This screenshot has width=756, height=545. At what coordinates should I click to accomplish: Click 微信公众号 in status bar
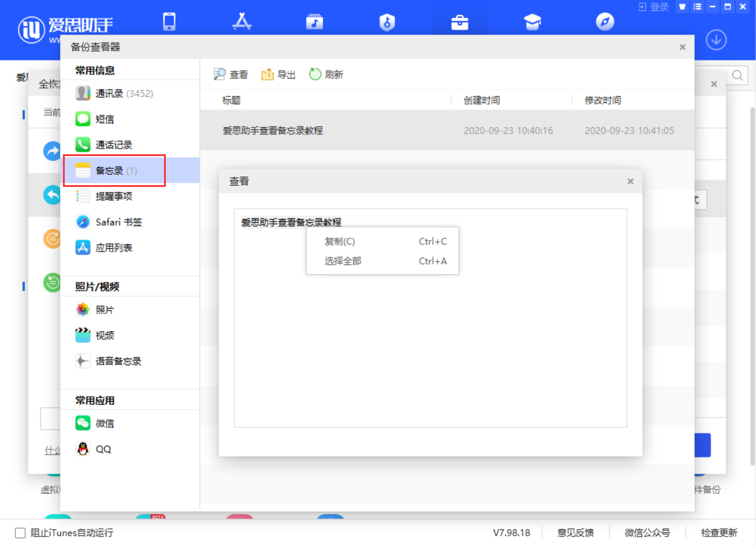coord(648,533)
